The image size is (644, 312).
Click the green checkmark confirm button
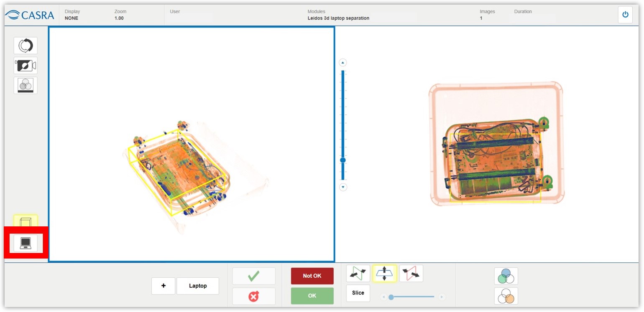(254, 276)
